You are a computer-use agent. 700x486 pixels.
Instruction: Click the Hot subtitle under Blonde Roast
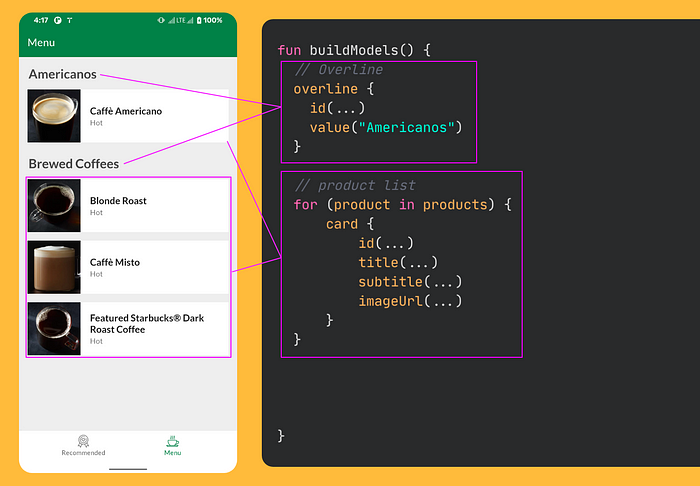[96, 212]
